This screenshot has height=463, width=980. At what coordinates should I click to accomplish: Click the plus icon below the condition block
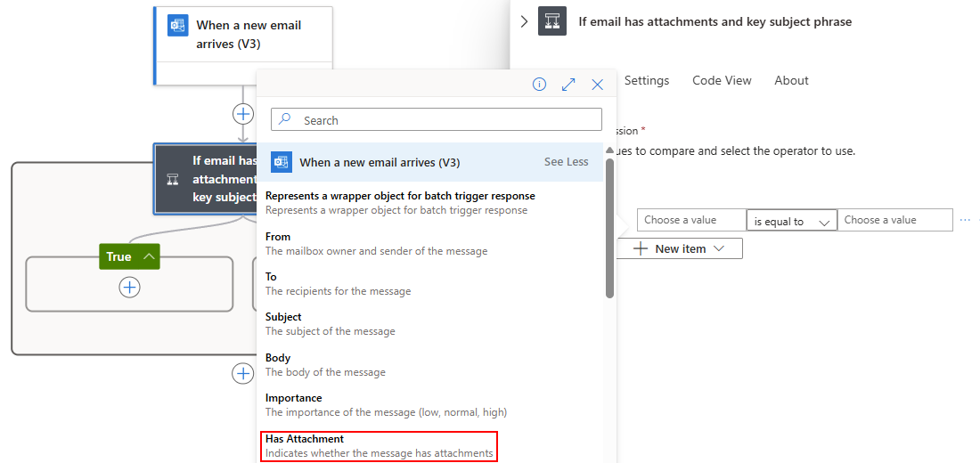[242, 373]
